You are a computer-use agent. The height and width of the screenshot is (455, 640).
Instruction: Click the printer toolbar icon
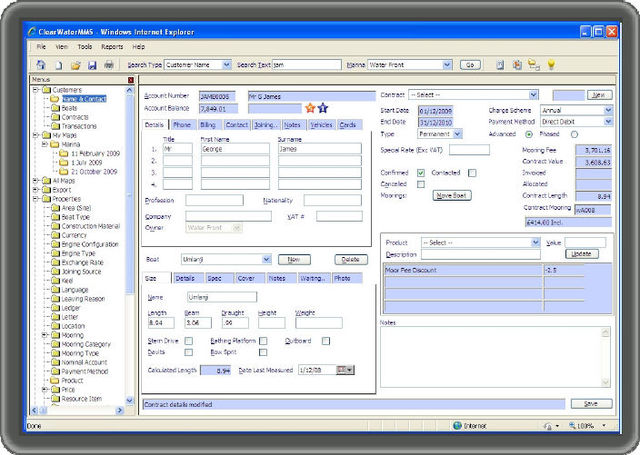109,64
